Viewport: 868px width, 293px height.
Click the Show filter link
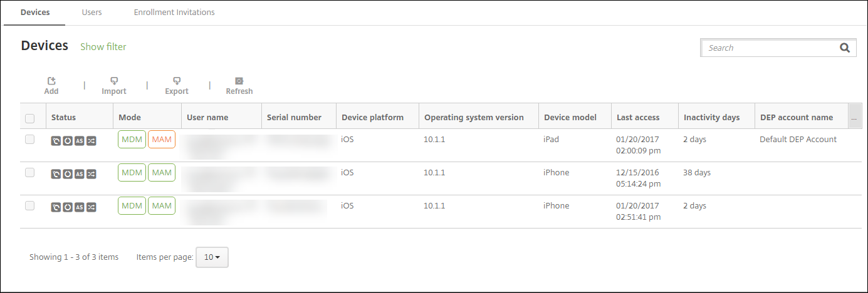[x=103, y=47]
